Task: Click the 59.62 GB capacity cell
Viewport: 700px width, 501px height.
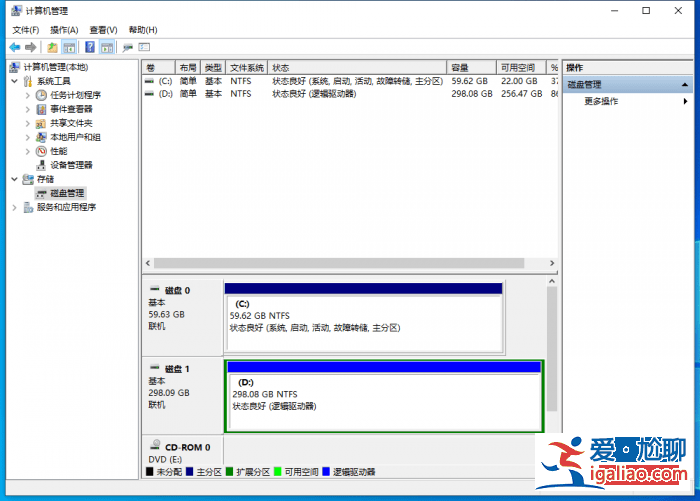Action: tap(469, 81)
